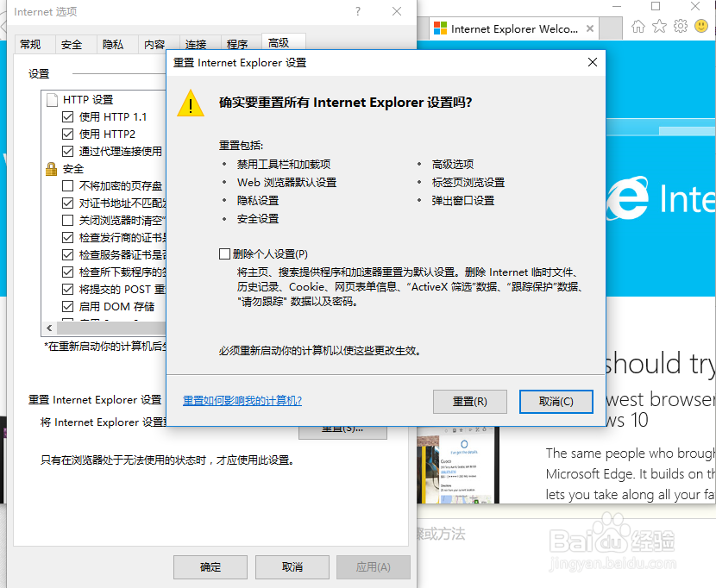Click the smiley feedback icon

pos(701,26)
